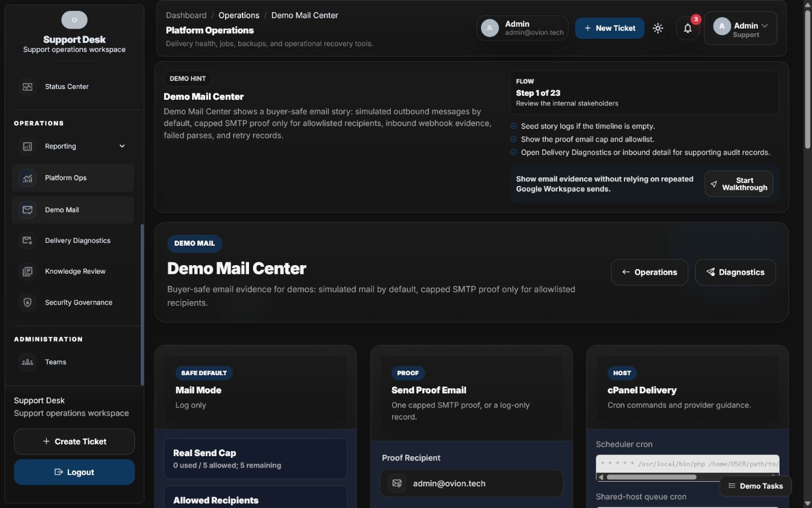Expand the Reporting submenu chevron
This screenshot has width=812, height=508.
pos(122,146)
